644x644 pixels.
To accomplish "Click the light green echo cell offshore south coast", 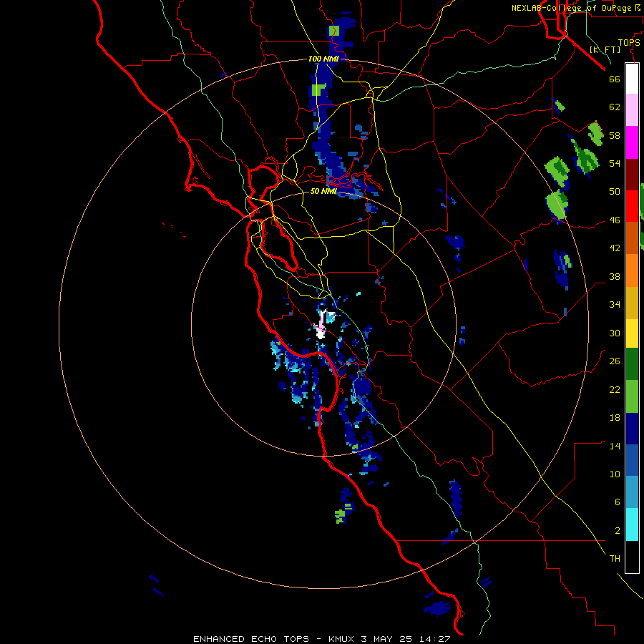I will [340, 515].
